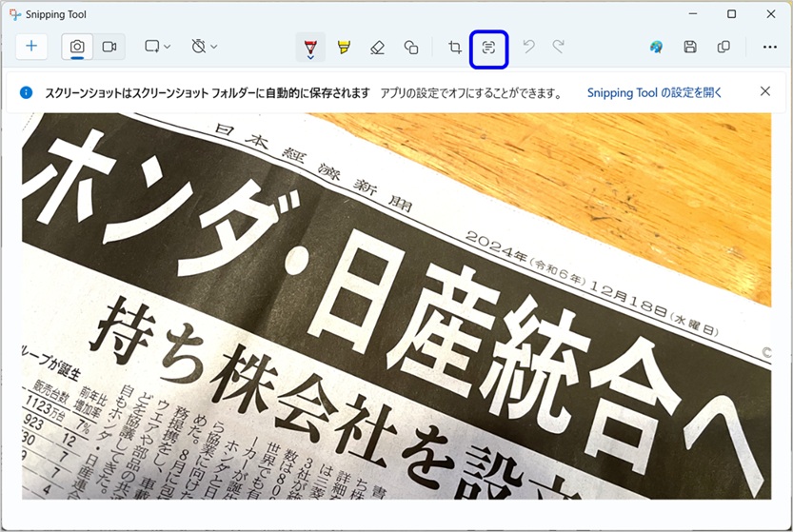Select the yellow highlighter tool
793x532 pixels.
point(344,48)
